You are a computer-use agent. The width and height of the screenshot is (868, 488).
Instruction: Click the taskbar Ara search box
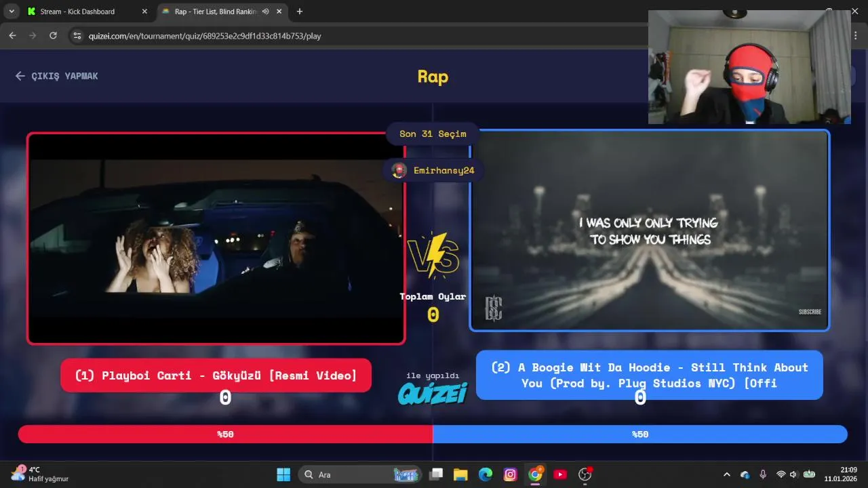tap(359, 474)
